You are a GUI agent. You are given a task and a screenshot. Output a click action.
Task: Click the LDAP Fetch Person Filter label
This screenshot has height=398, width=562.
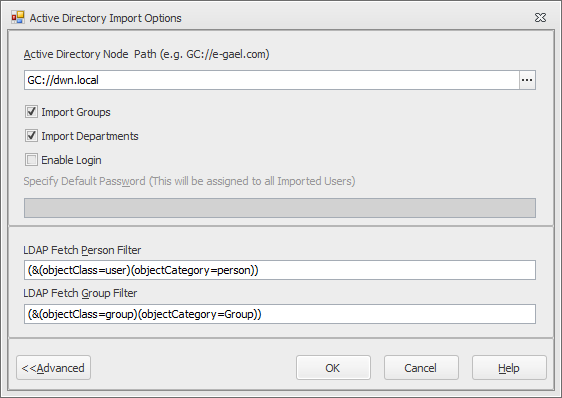pyautogui.click(x=82, y=250)
